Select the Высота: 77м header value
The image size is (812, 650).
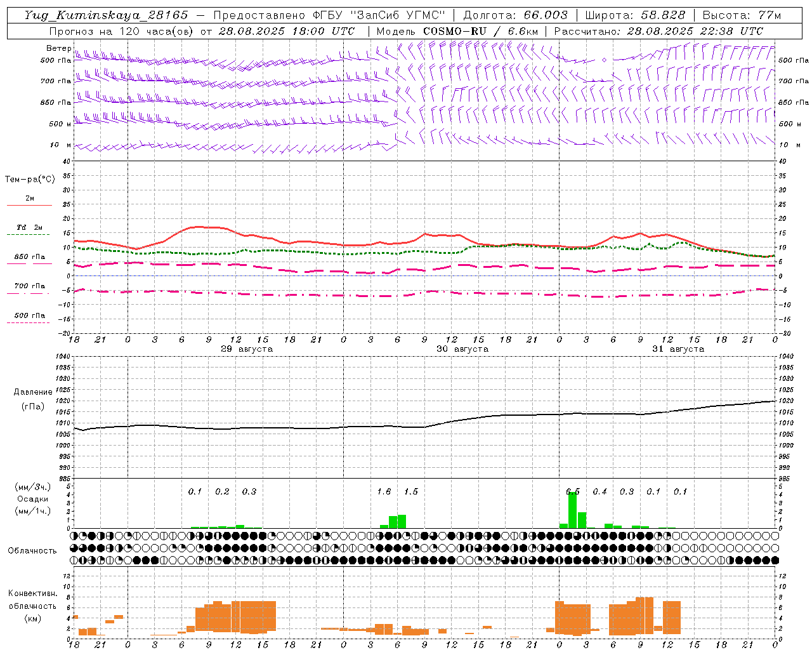[742, 15]
